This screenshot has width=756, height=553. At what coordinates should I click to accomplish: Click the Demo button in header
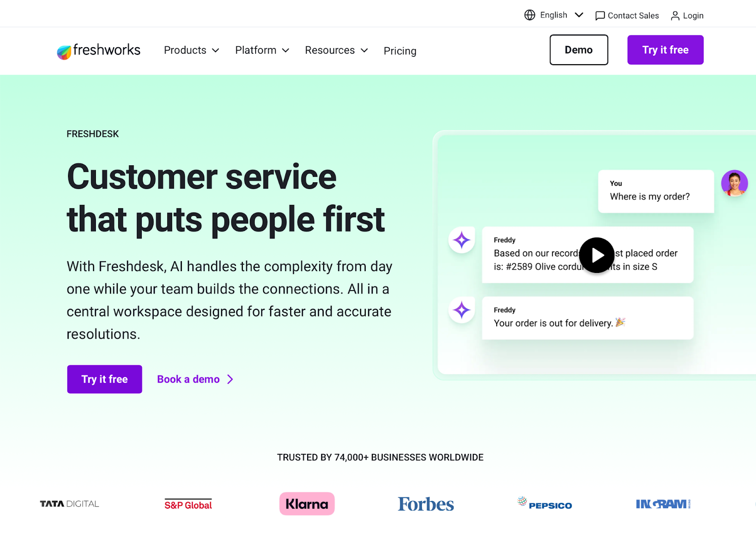coord(579,50)
